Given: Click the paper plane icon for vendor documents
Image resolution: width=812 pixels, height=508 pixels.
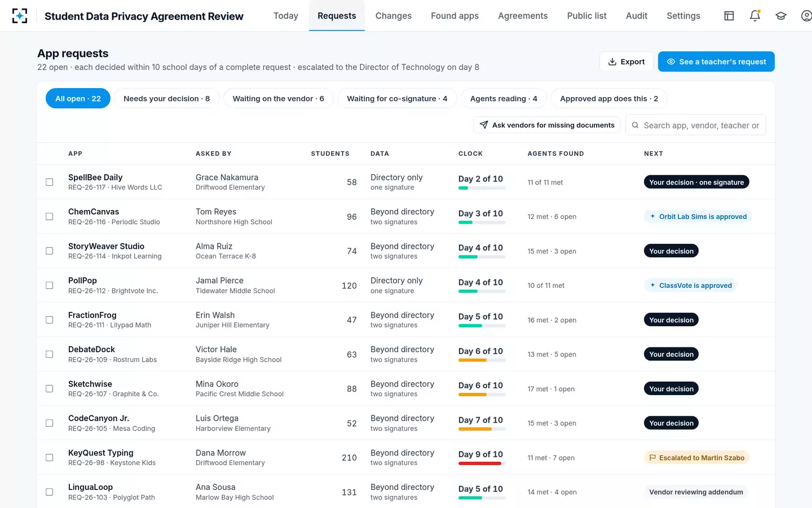Looking at the screenshot, I should [x=484, y=125].
